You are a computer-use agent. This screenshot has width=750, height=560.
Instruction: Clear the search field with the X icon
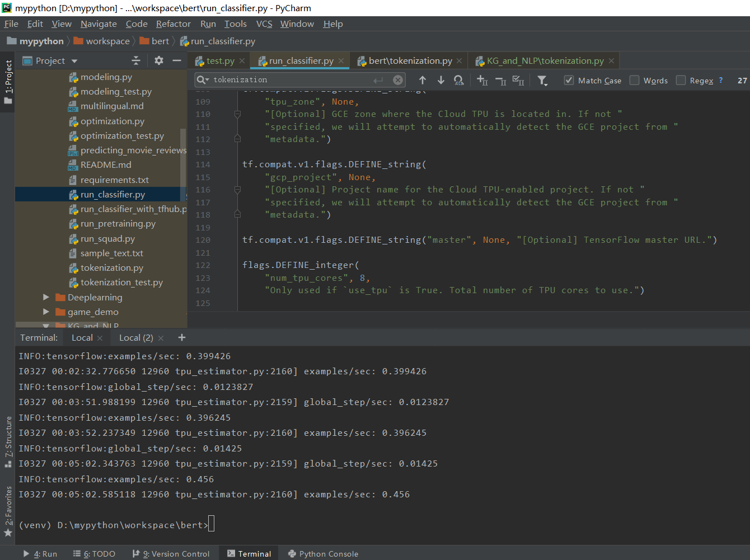tap(398, 79)
